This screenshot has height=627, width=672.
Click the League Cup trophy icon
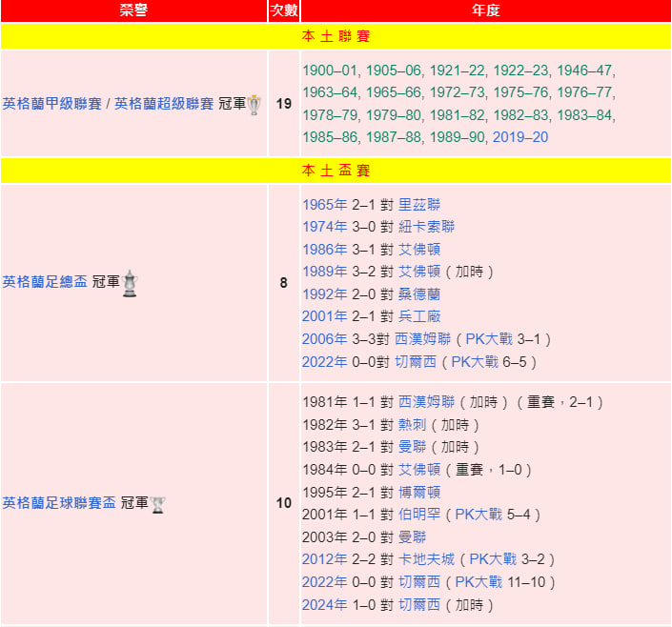point(157,503)
